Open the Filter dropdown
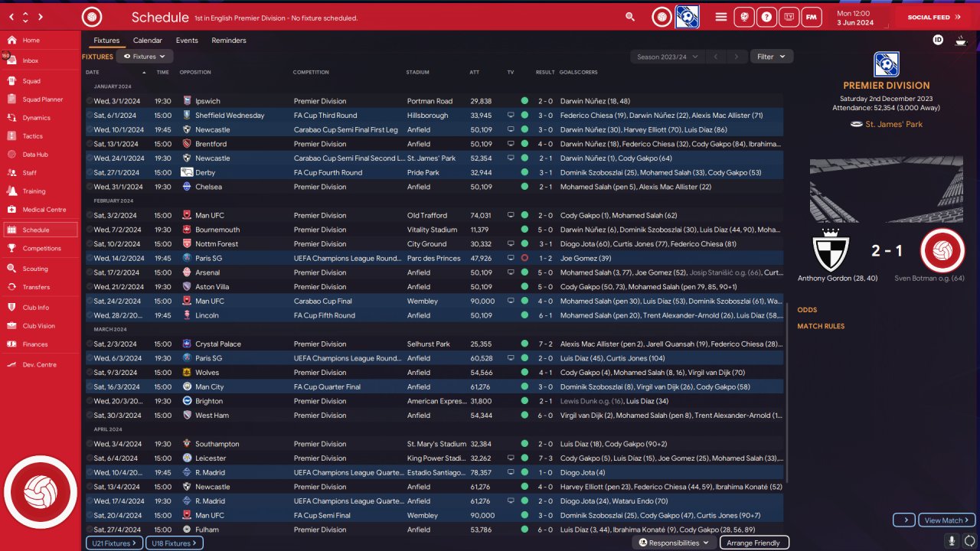980x551 pixels. 771,57
